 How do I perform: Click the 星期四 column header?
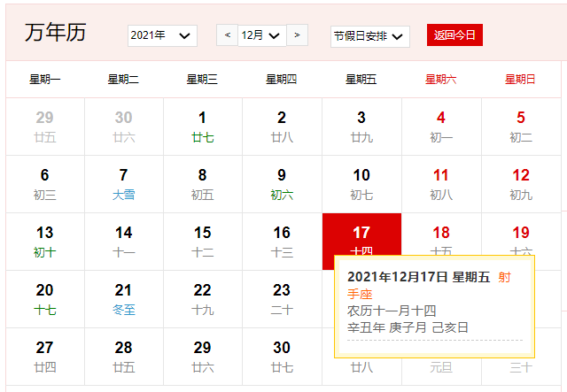[x=282, y=79]
